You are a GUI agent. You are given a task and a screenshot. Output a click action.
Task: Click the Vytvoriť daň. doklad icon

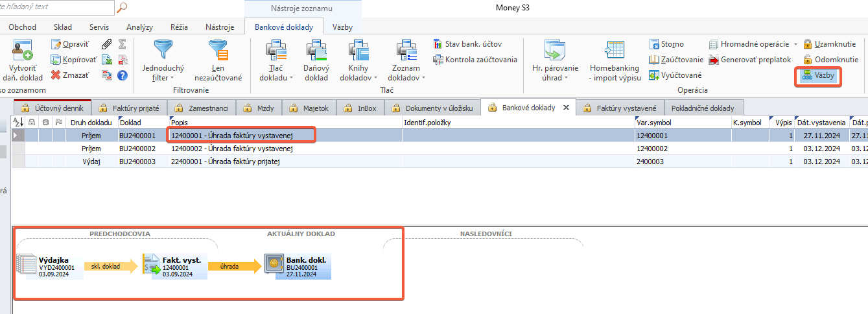click(x=22, y=50)
